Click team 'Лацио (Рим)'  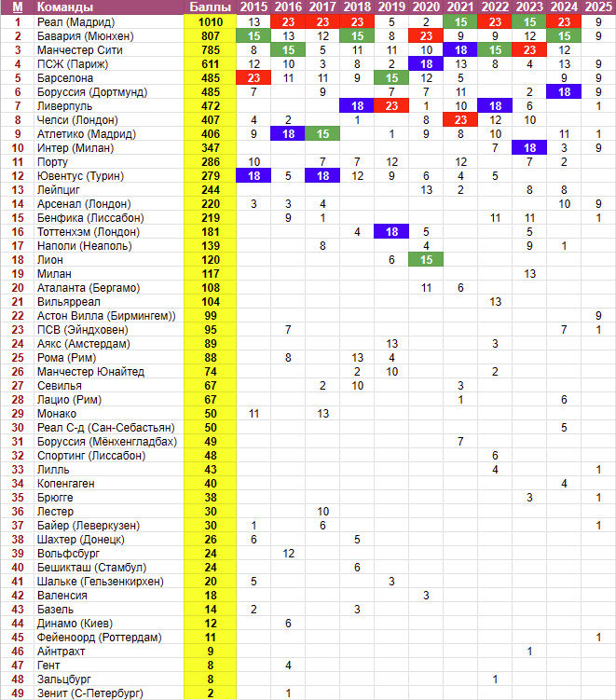[x=69, y=400]
